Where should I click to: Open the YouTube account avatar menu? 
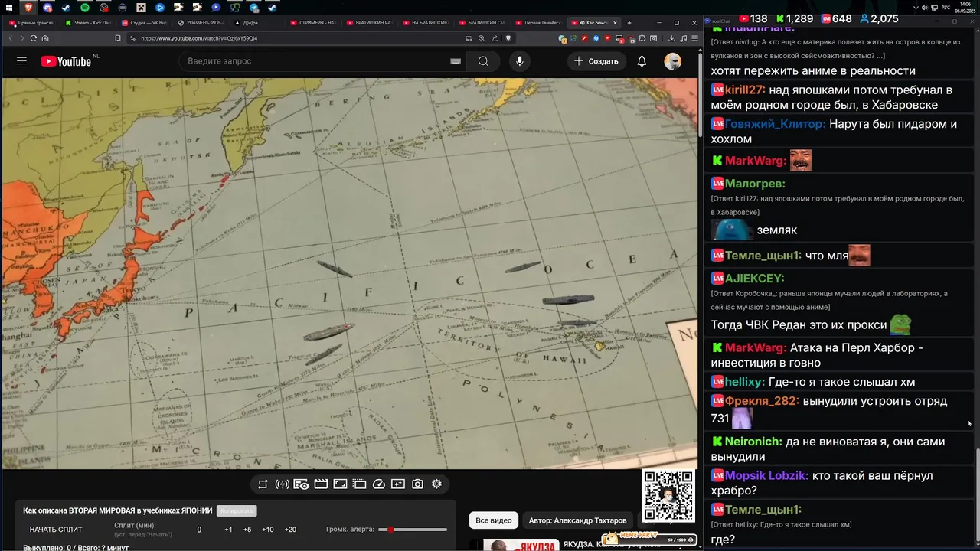point(672,61)
